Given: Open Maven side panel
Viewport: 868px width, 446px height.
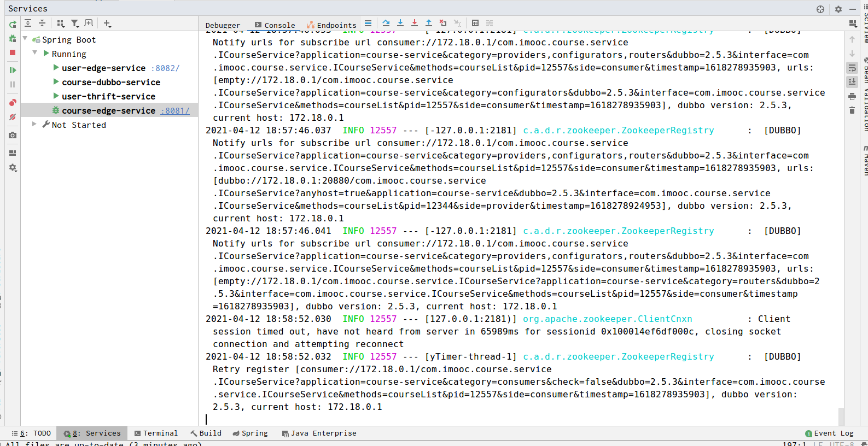Looking at the screenshot, I should [x=865, y=161].
